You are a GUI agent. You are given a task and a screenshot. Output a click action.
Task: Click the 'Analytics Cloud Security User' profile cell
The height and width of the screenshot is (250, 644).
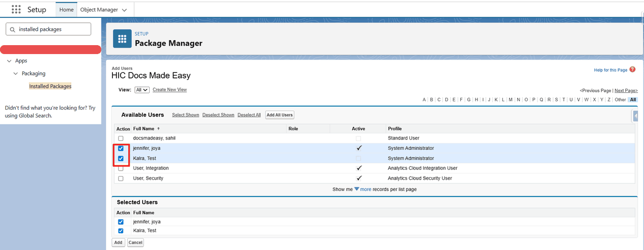click(x=420, y=178)
